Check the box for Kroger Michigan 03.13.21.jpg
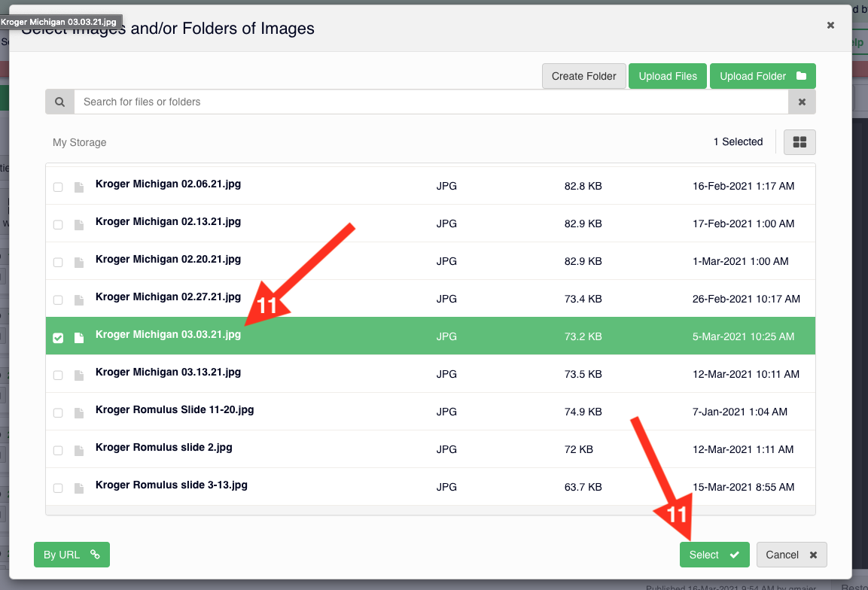 58,376
